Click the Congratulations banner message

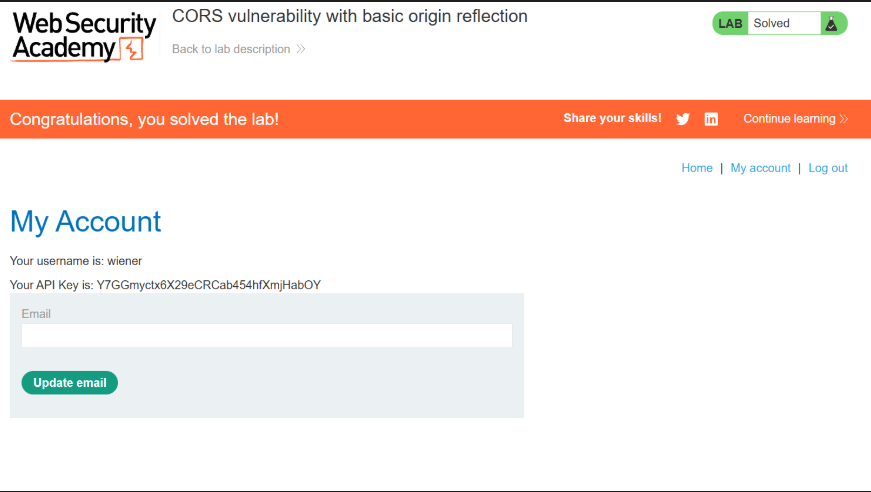tap(144, 119)
